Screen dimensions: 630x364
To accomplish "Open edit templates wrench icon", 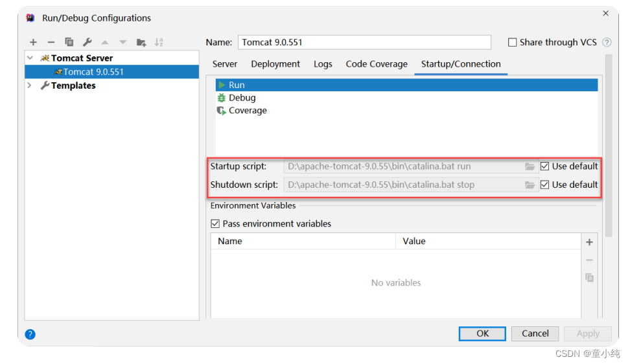I will click(x=87, y=42).
